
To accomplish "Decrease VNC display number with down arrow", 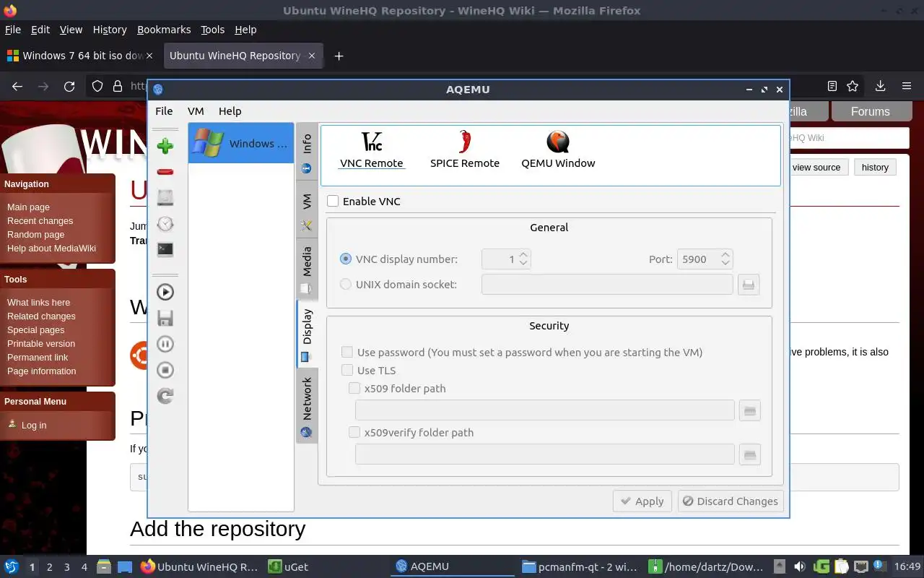I will pyautogui.click(x=524, y=264).
